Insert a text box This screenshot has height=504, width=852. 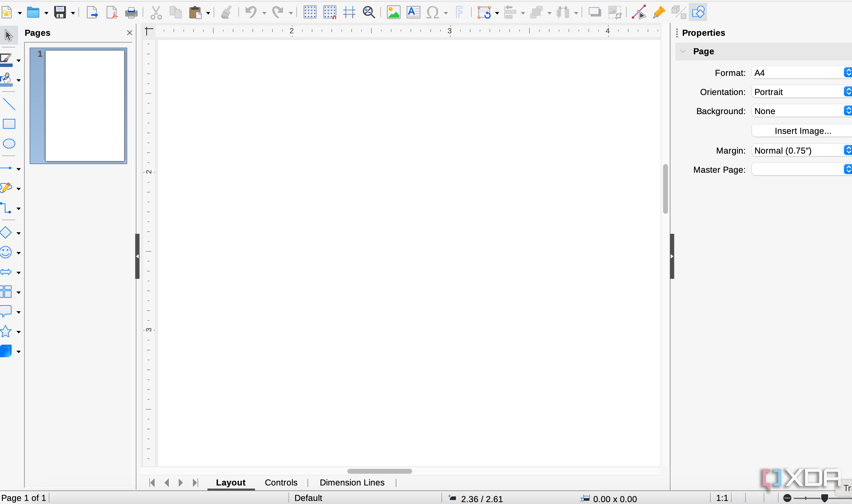[413, 13]
